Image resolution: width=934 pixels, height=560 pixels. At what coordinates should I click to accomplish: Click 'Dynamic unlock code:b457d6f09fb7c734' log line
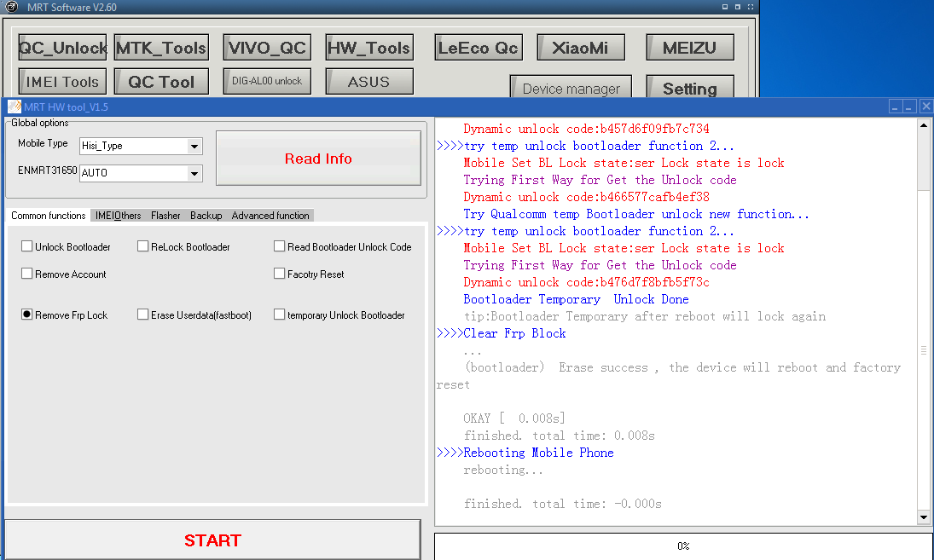(586, 129)
